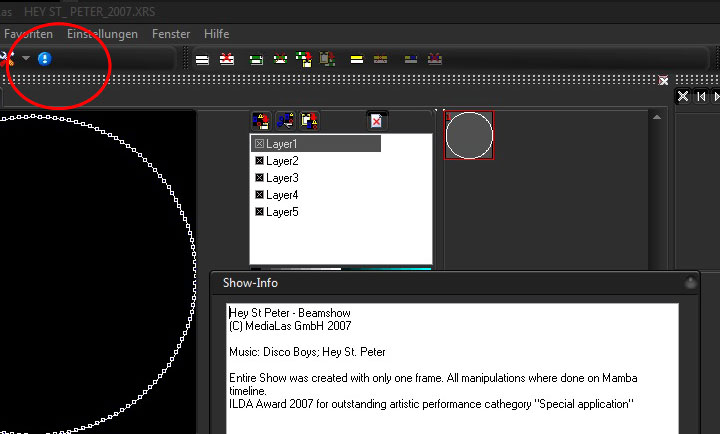
Task: Click the wrench and screwdriver tools icon
Action: (x=7, y=59)
